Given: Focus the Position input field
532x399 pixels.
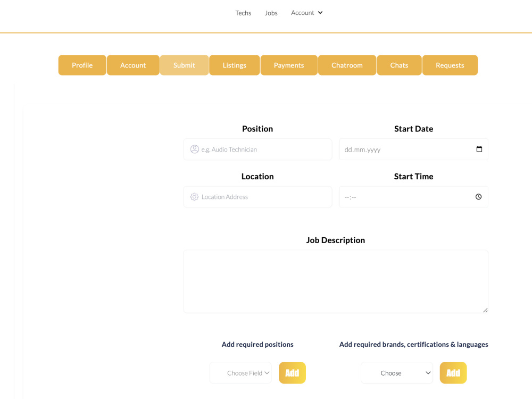Looking at the screenshot, I should [257, 149].
